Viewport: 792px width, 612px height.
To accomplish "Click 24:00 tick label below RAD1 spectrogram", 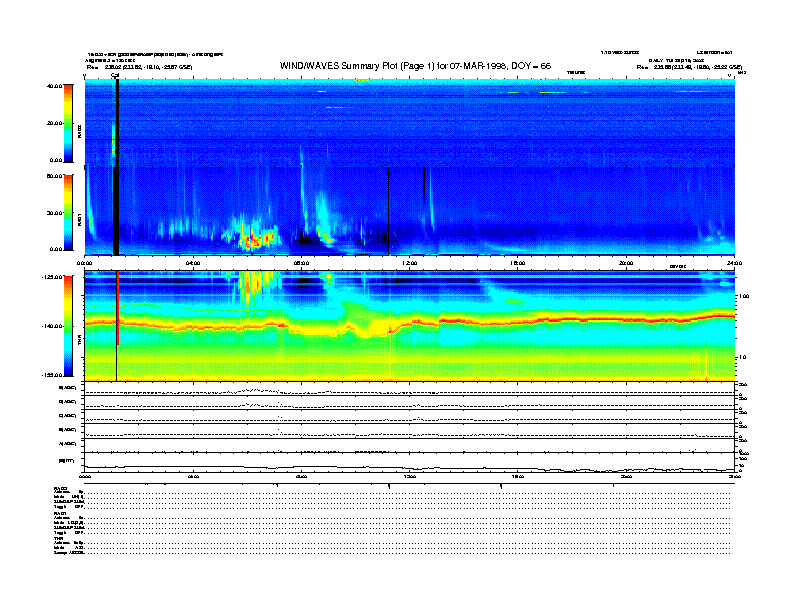I will click(x=734, y=263).
